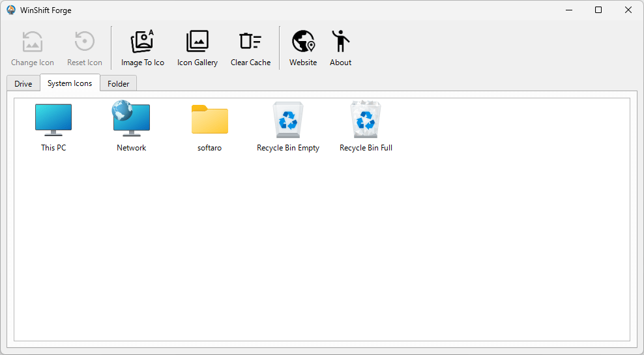This screenshot has width=644, height=355.
Task: Clear the icon cache
Action: tap(250, 48)
